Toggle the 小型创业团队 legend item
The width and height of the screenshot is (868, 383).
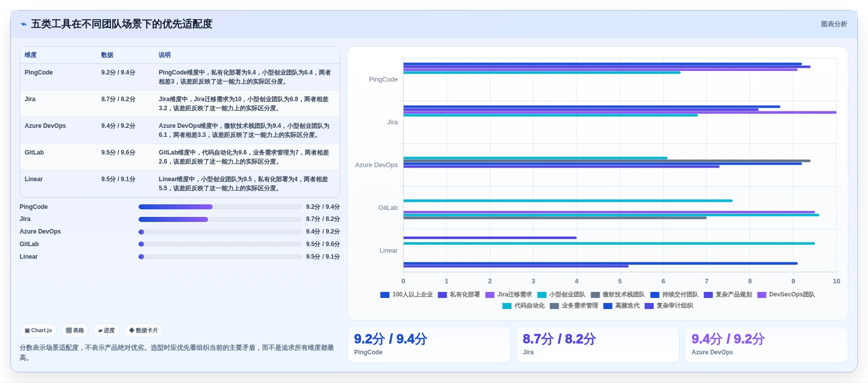(561, 295)
